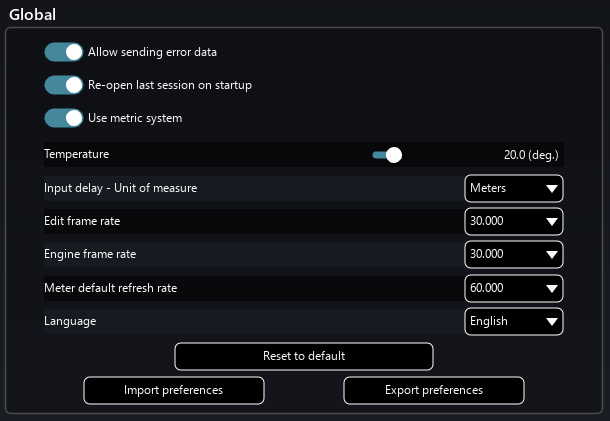Click Export preferences button
Viewport: 610px width, 421px height.
tap(433, 390)
